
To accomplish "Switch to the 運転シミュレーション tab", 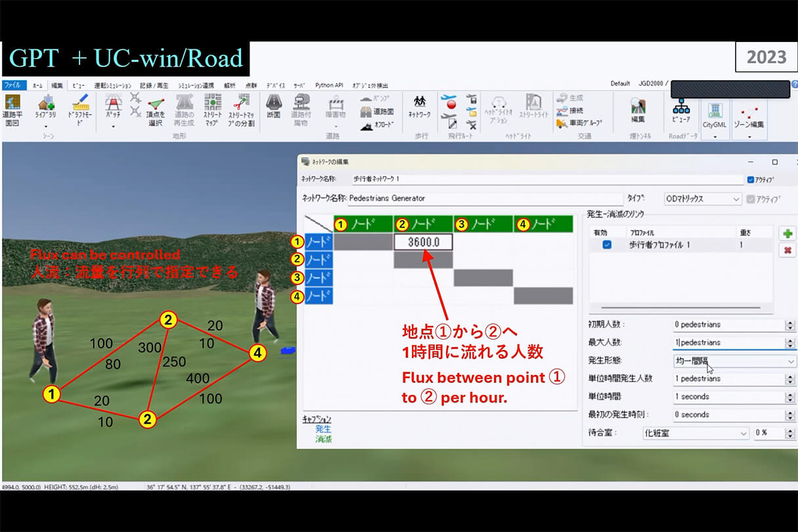I will 114,85.
